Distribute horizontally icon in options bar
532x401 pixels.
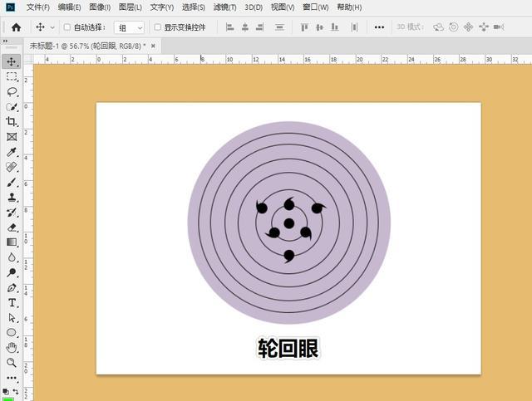click(x=354, y=27)
